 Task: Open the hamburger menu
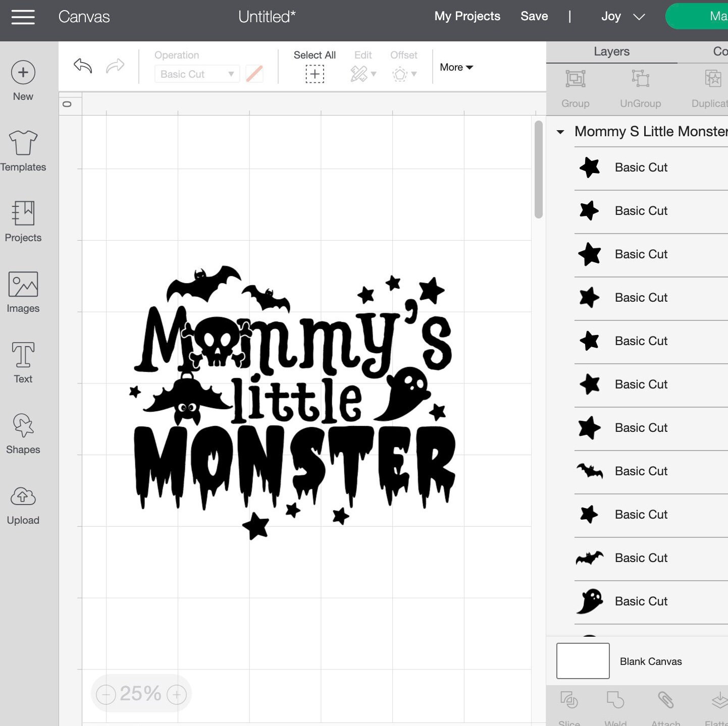23,17
